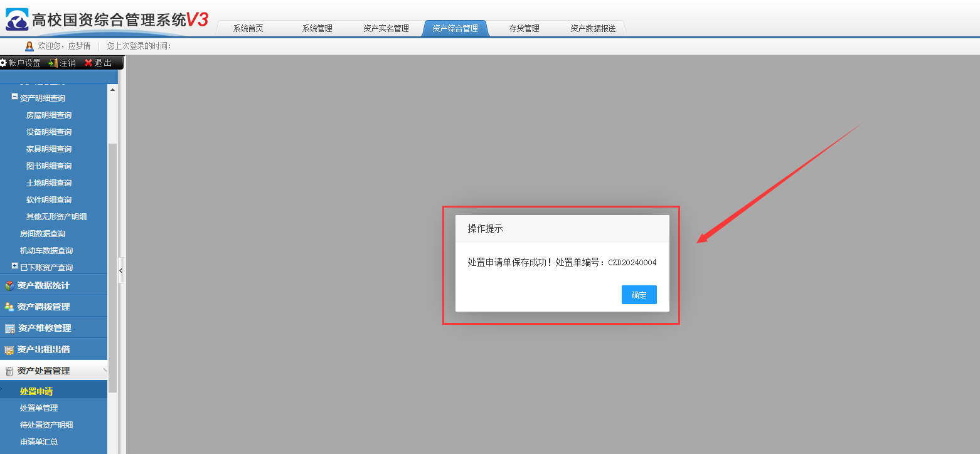The width and height of the screenshot is (980, 454).
Task: Click the red X exit (退出) icon
Action: (x=88, y=63)
